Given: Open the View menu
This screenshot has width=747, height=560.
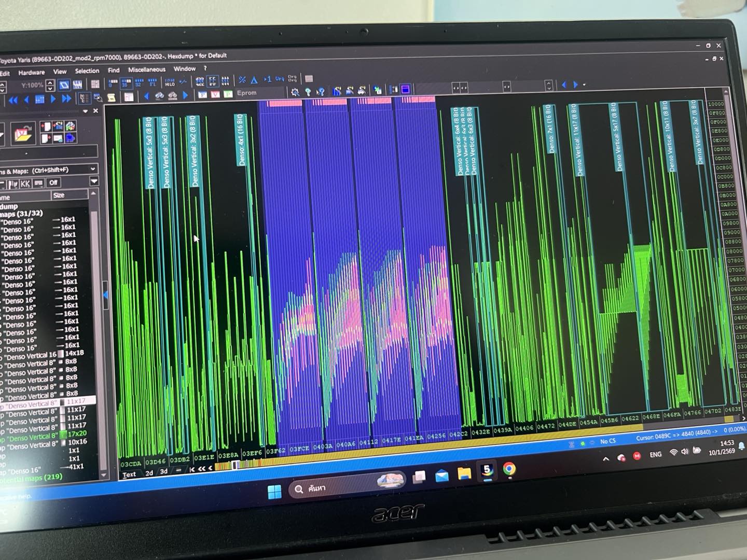Looking at the screenshot, I should 60,72.
